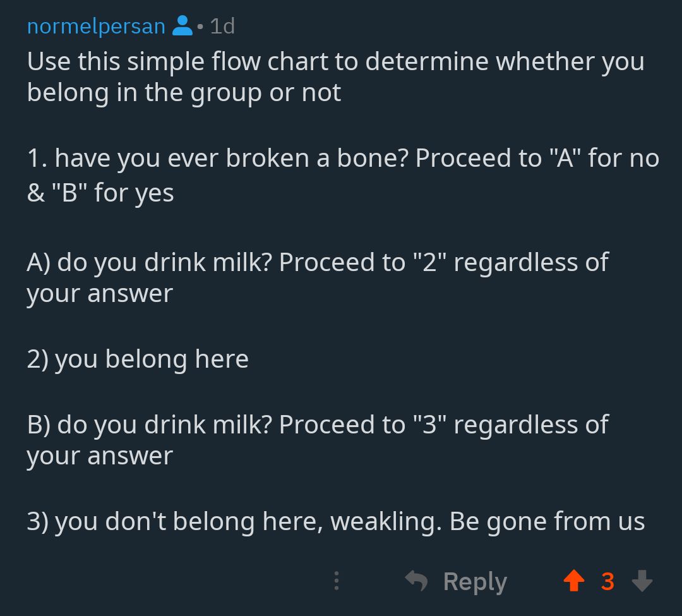Viewport: 682px width, 616px height.
Task: Open more options via the vertical ellipsis
Action: click(x=336, y=581)
